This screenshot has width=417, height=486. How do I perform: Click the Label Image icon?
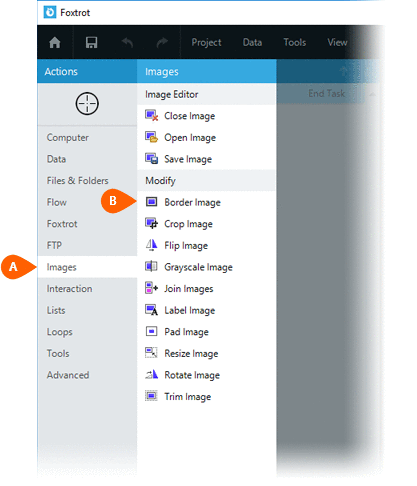point(151,310)
